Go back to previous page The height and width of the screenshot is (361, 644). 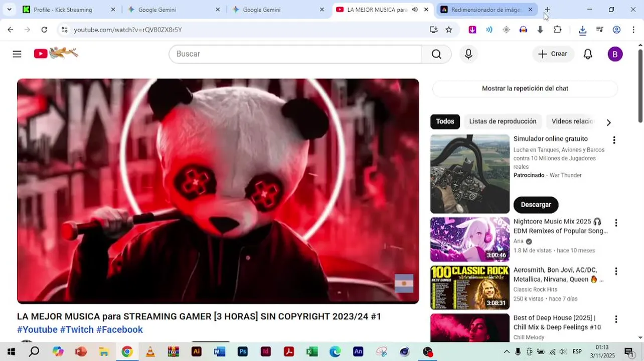(11, 30)
